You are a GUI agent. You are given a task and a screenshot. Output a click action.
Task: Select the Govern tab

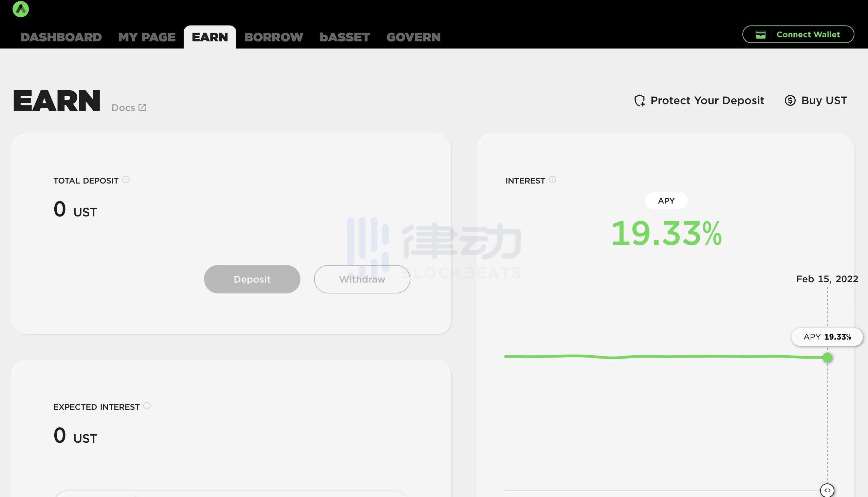point(413,37)
